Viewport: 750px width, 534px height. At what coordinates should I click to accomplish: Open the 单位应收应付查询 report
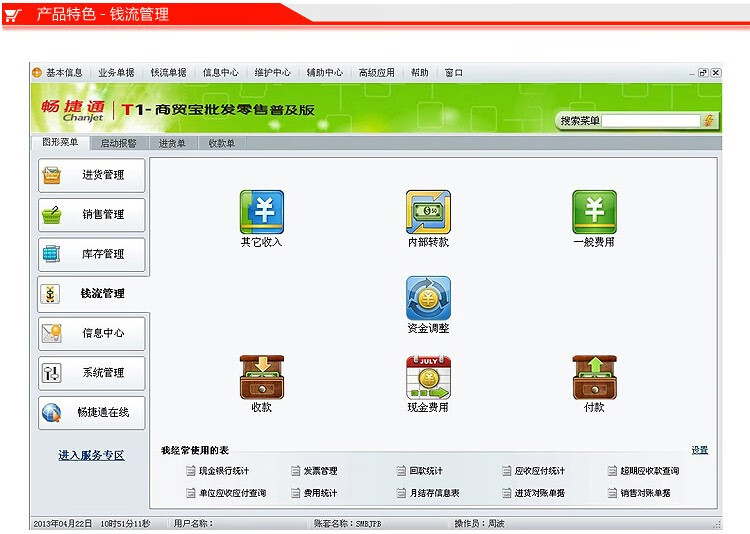coord(226,493)
